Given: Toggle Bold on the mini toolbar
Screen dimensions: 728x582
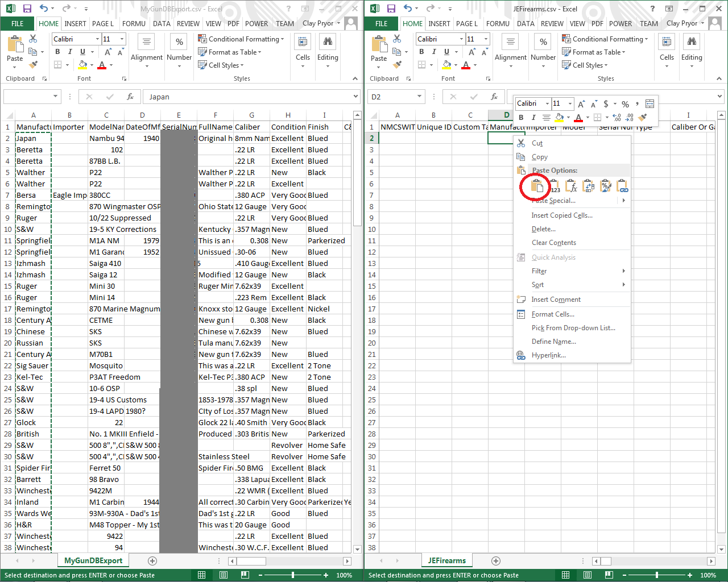Looking at the screenshot, I should [522, 117].
